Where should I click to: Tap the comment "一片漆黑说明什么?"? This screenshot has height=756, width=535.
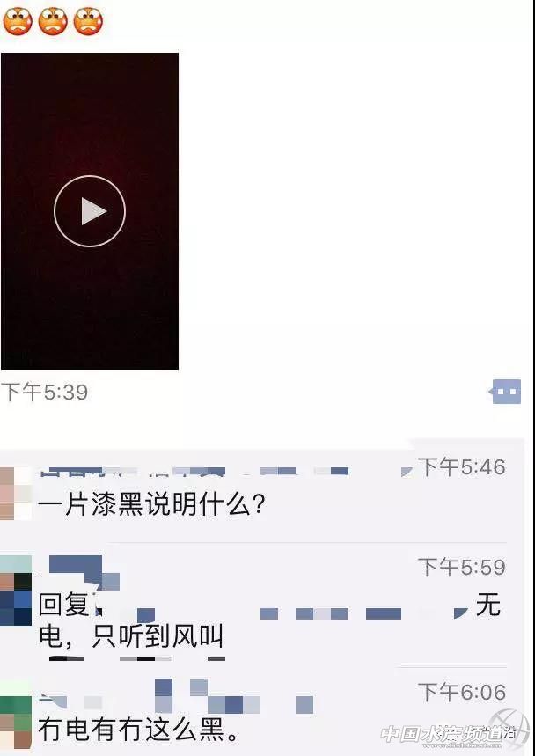tap(151, 505)
